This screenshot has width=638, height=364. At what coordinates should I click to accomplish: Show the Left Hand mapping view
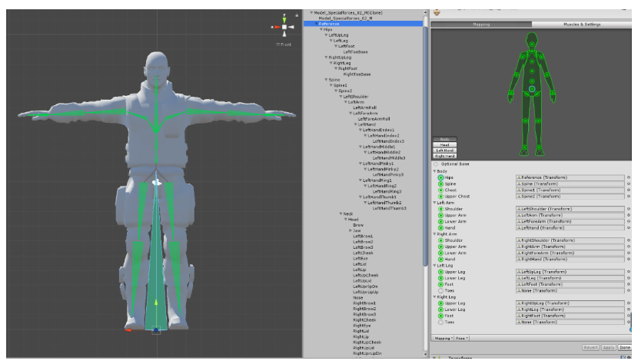pyautogui.click(x=445, y=150)
